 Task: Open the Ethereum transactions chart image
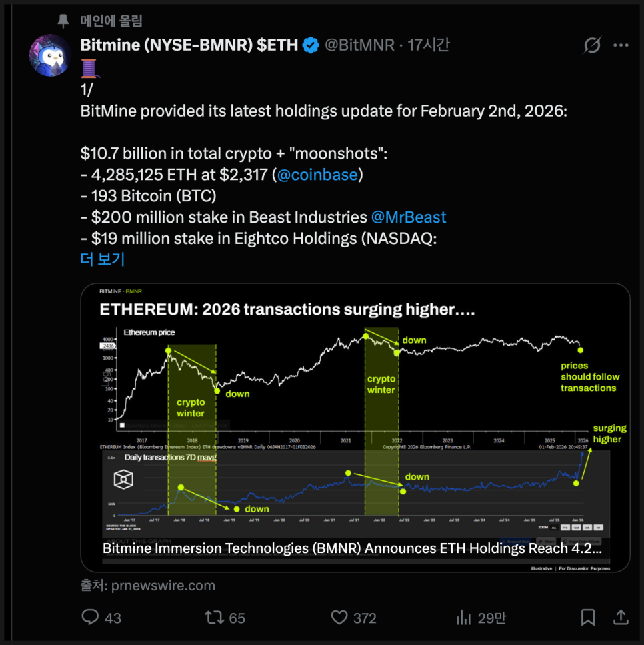tap(355, 414)
